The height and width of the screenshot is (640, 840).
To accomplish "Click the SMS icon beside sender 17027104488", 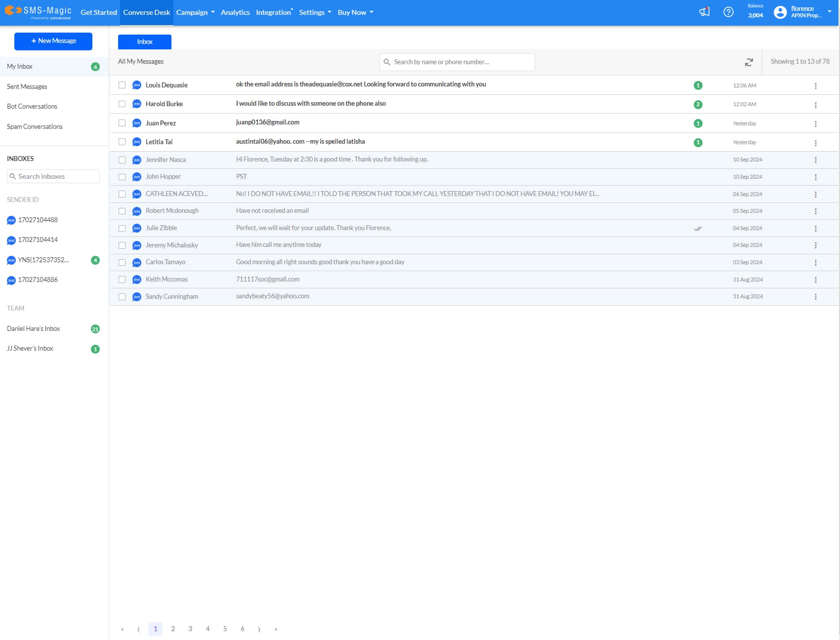I will click(x=11, y=220).
